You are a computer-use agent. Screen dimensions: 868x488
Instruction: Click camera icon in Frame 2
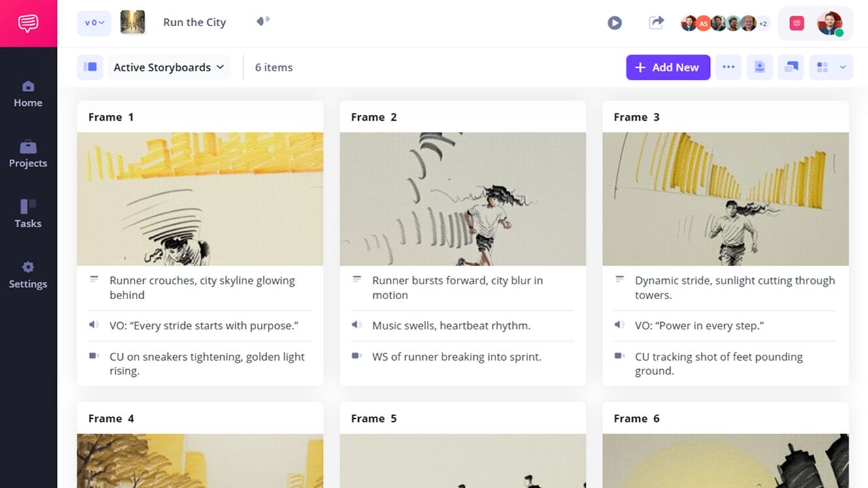coord(357,356)
